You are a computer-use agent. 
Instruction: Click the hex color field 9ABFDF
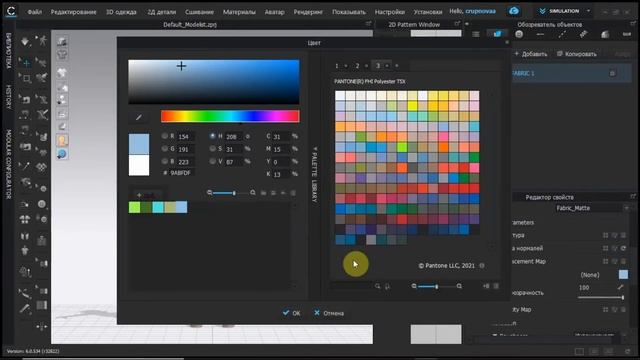(181, 173)
